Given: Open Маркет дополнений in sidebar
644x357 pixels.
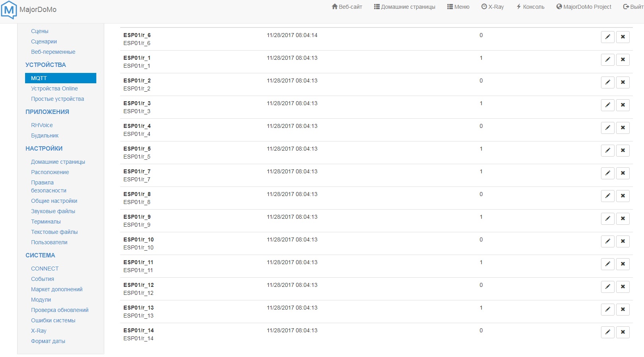Looking at the screenshot, I should pyautogui.click(x=57, y=289).
